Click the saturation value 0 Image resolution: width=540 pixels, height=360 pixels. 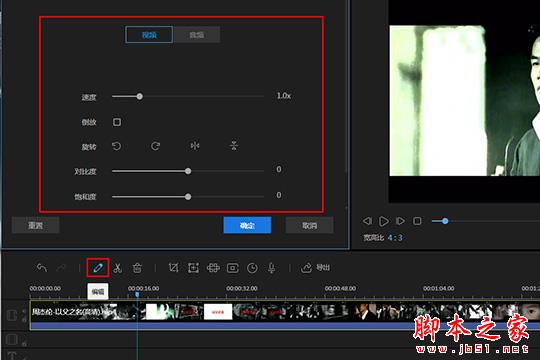coord(279,195)
